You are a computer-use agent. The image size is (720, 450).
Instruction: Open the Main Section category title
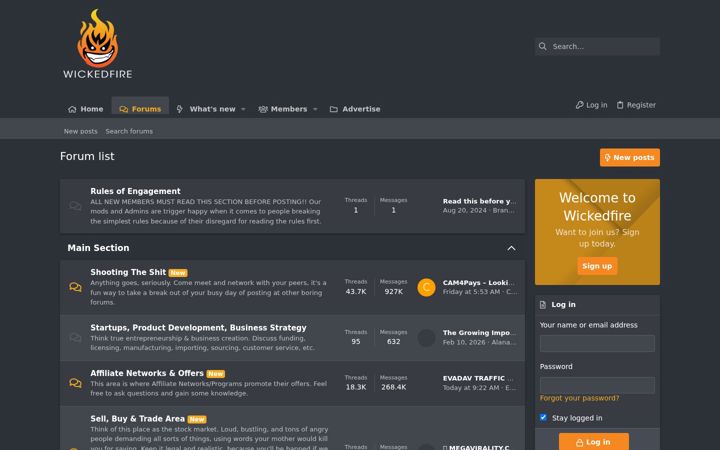click(x=98, y=248)
